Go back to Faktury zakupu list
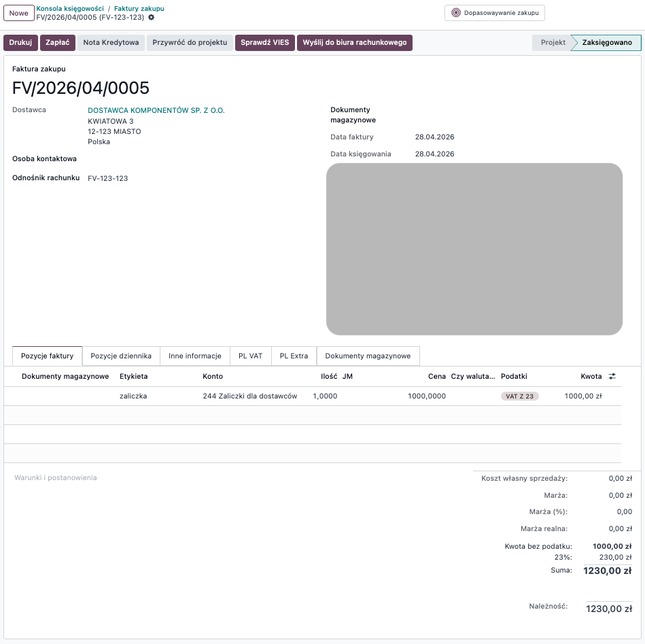The height and width of the screenshot is (644, 645). point(139,9)
